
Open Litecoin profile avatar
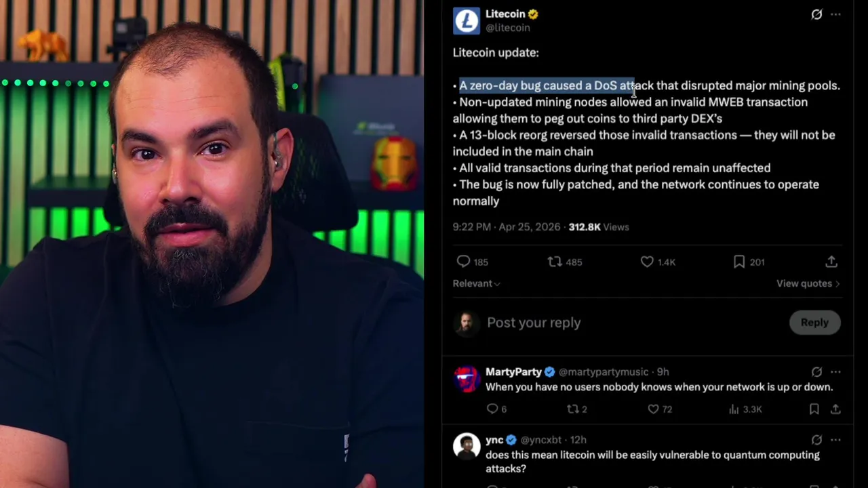[466, 21]
